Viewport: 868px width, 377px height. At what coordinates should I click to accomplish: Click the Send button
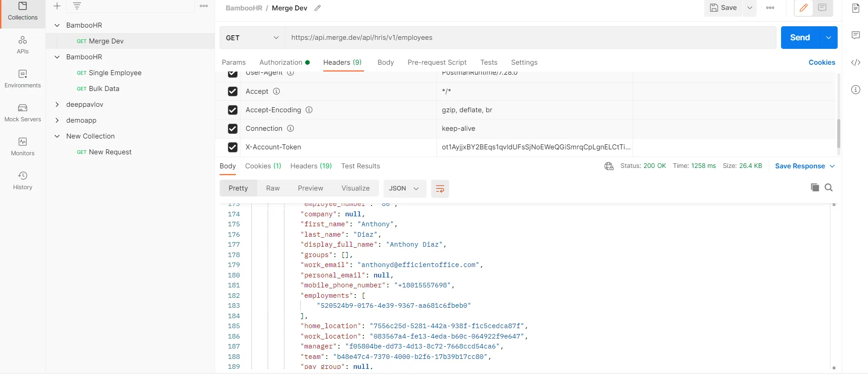pos(800,38)
